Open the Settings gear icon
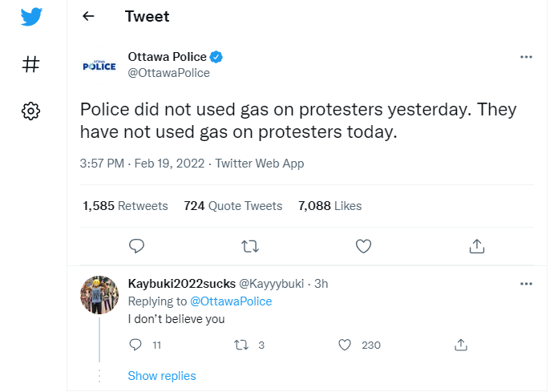This screenshot has height=392, width=558. point(31,111)
